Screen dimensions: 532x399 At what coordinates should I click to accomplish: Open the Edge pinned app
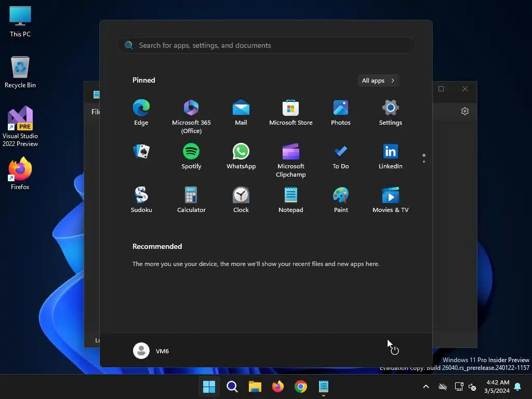[141, 113]
